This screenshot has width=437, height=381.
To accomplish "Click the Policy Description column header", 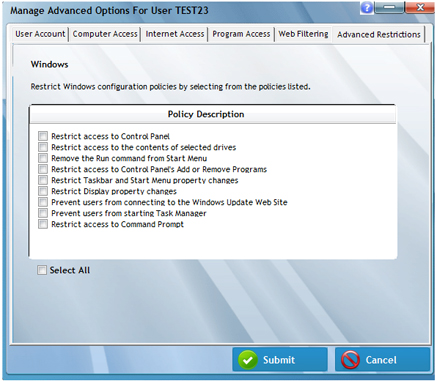I will [213, 114].
